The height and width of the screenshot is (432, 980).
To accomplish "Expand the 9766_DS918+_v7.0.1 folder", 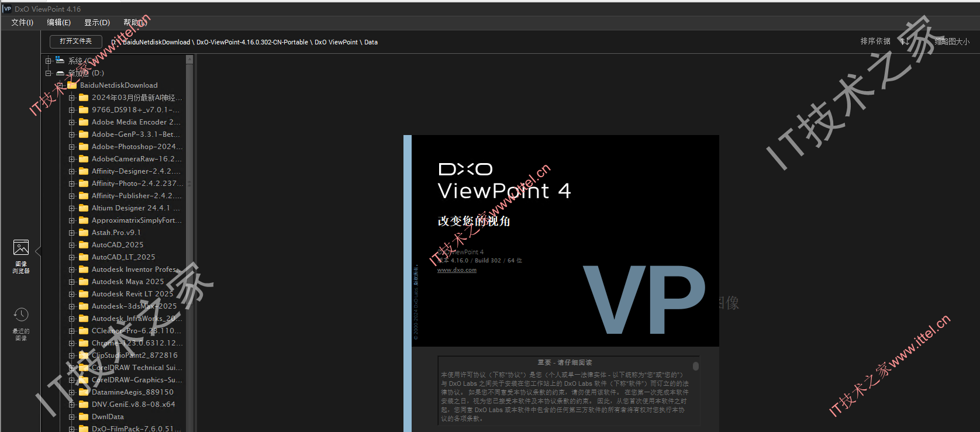I will click(72, 110).
